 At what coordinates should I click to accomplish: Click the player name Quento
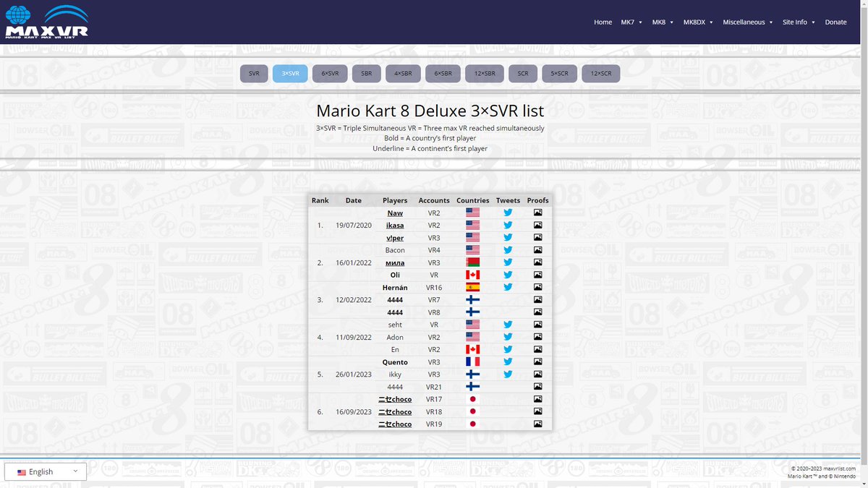point(395,362)
